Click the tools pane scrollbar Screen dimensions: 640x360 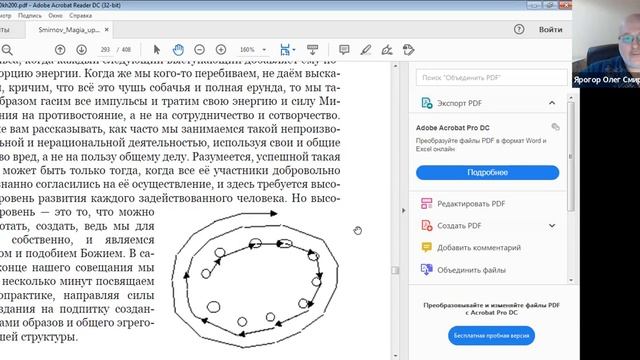coord(571,156)
